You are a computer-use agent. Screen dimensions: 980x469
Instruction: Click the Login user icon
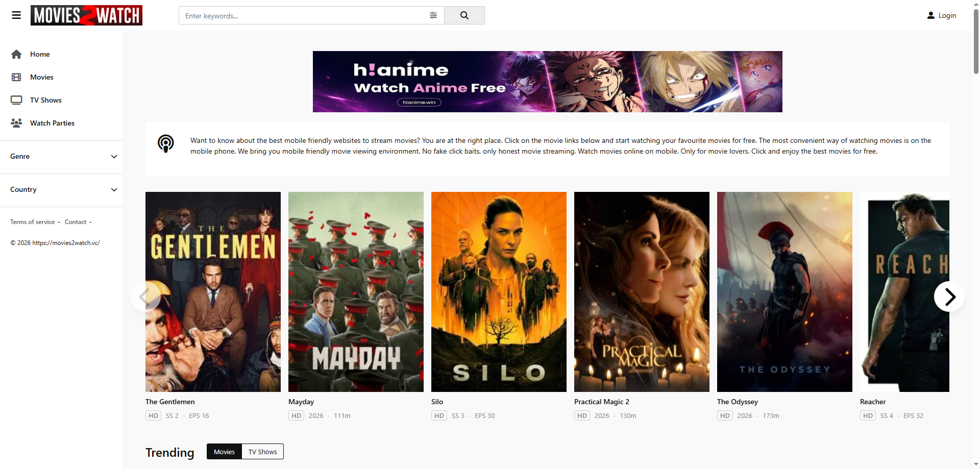coord(931,15)
